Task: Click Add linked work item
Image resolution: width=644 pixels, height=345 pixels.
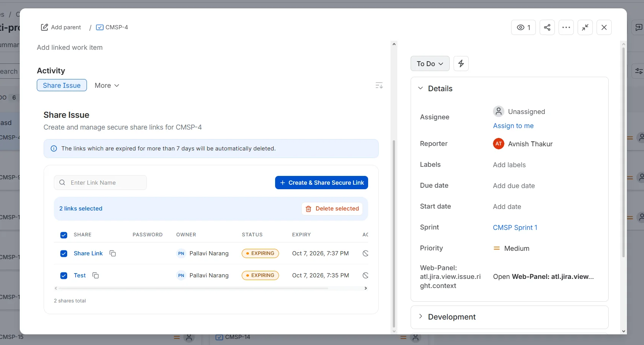Action: (x=70, y=47)
